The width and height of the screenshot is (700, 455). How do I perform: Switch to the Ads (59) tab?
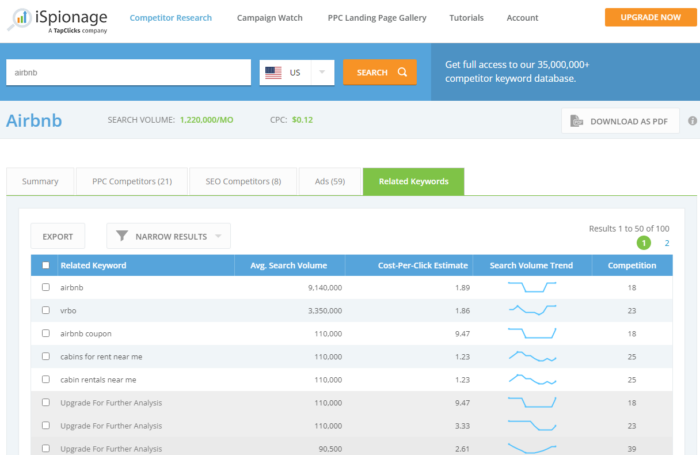[330, 181]
